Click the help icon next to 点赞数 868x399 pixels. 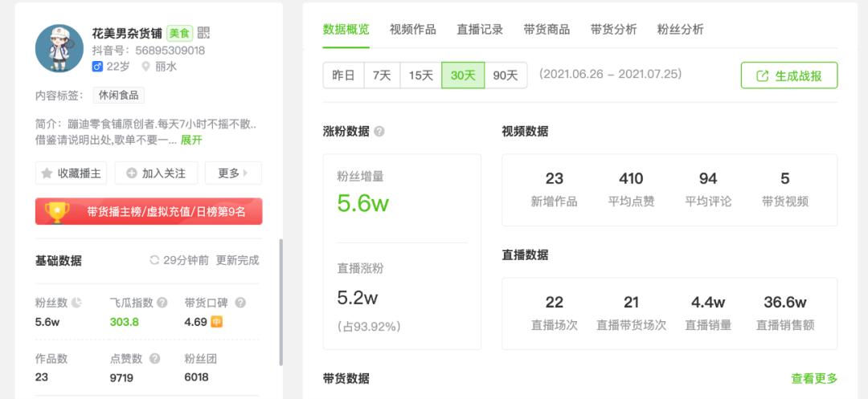[155, 359]
